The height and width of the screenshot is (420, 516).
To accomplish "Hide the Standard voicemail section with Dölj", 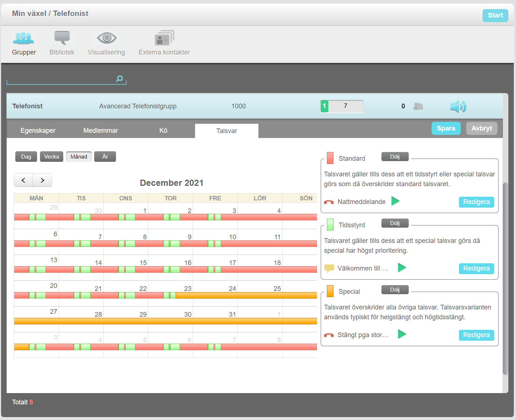I will pos(395,157).
